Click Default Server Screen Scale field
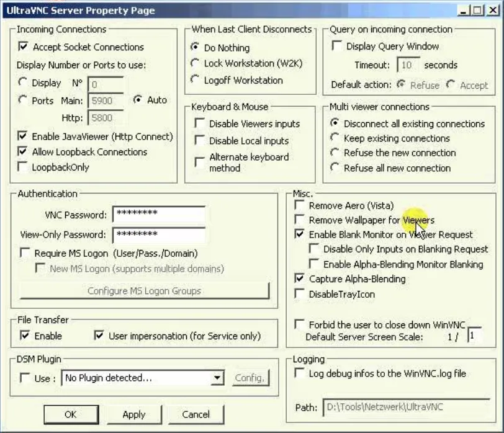 [x=474, y=336]
